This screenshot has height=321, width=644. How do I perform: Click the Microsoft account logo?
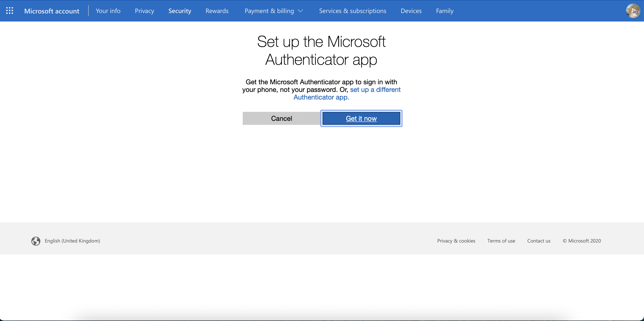52,11
